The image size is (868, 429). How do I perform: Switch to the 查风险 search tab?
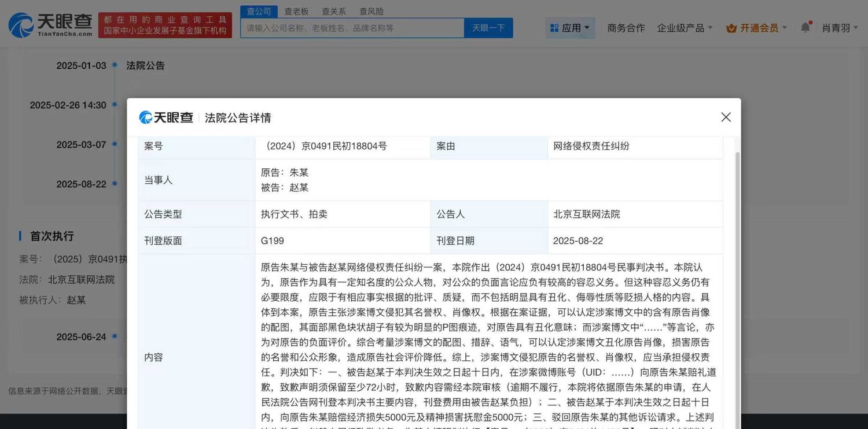(x=371, y=12)
